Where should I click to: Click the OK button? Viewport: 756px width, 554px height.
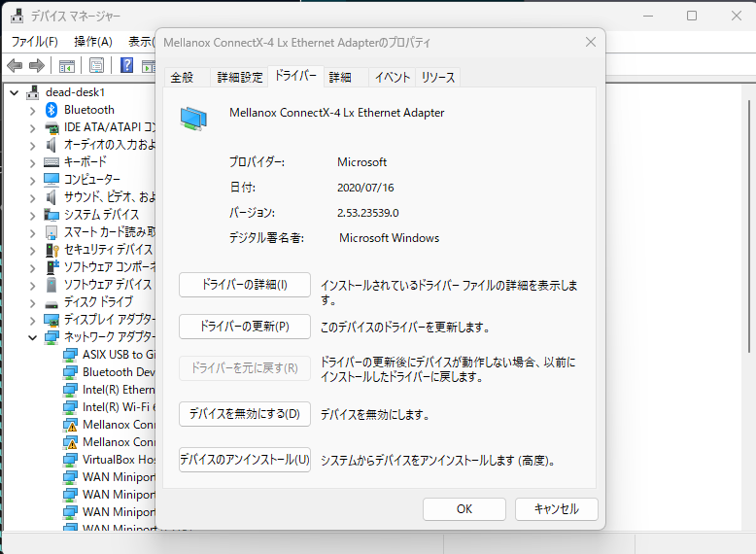click(x=464, y=509)
